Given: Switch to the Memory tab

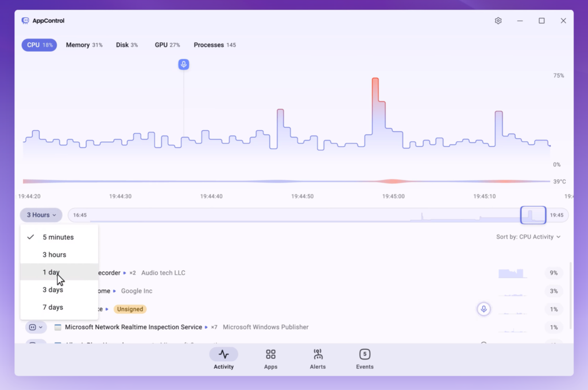Looking at the screenshot, I should 84,45.
